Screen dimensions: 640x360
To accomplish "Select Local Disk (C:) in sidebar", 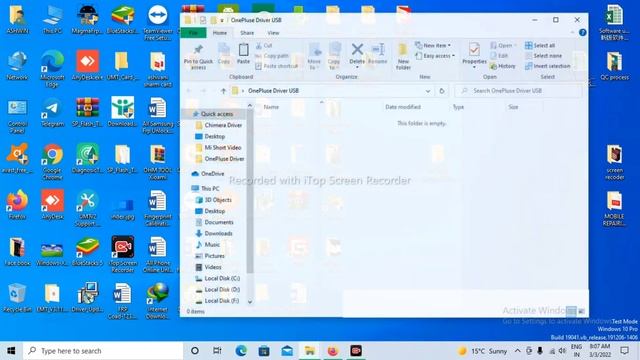I will tap(222, 278).
